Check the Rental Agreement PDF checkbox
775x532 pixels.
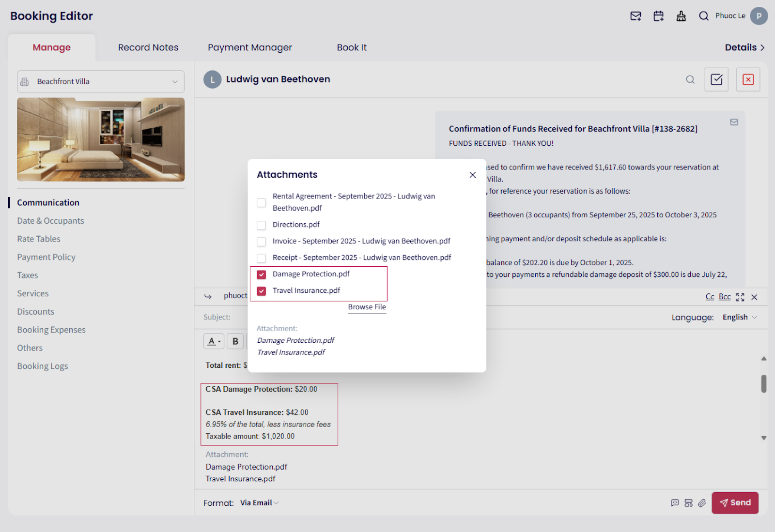coord(262,202)
